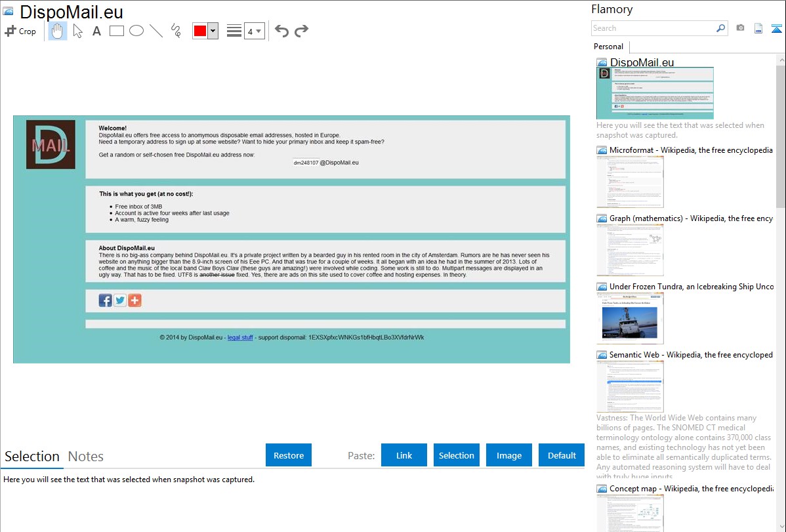The width and height of the screenshot is (786, 532).
Task: Pick the freehand scribble tool
Action: pyautogui.click(x=176, y=31)
